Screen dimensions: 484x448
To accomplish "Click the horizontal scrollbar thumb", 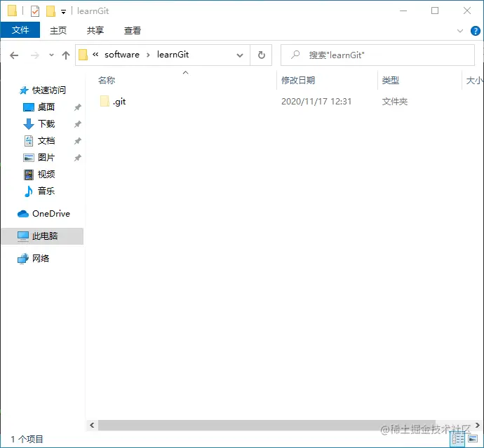I will 267,425.
